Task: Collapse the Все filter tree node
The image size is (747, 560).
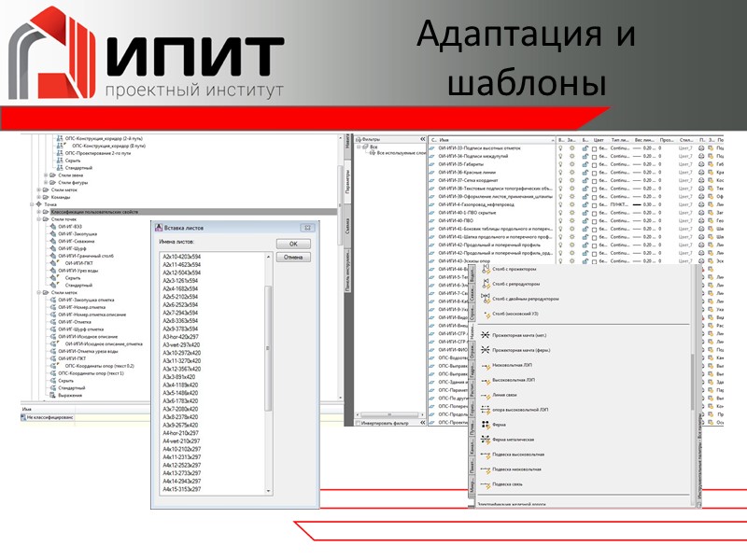Action: [359, 147]
